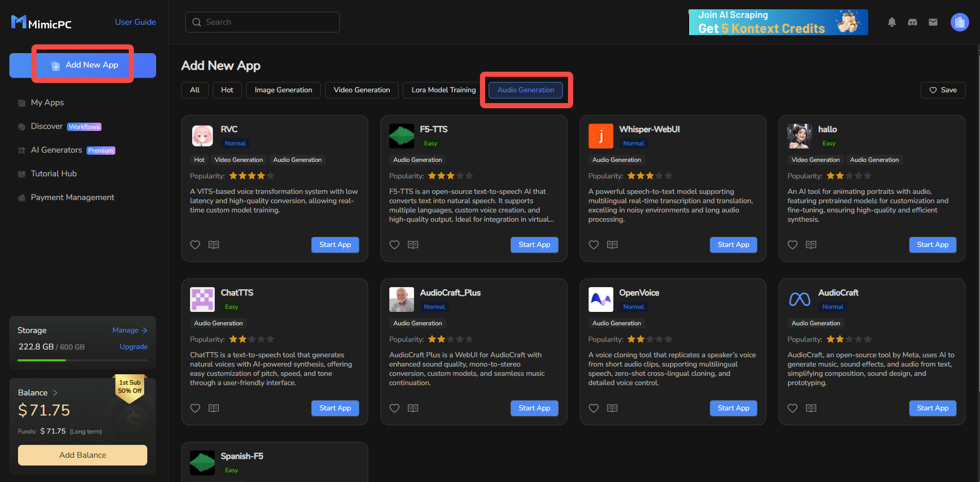The height and width of the screenshot is (482, 980).
Task: Start the AudioCraft app
Action: point(933,408)
